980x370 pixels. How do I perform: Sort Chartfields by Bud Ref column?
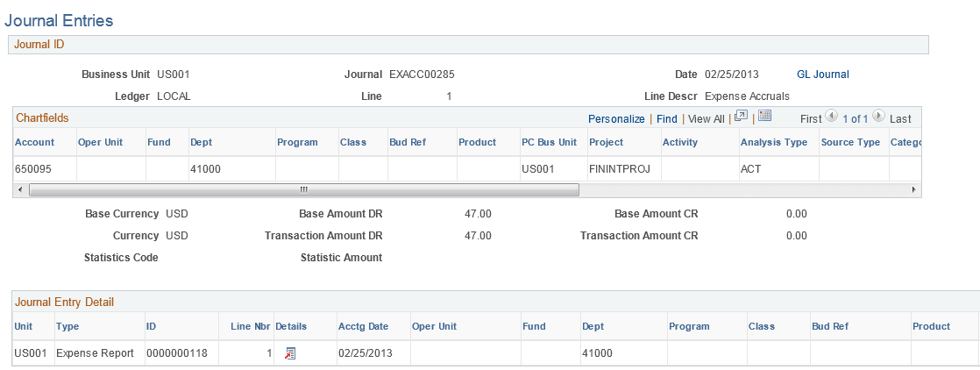click(x=408, y=142)
